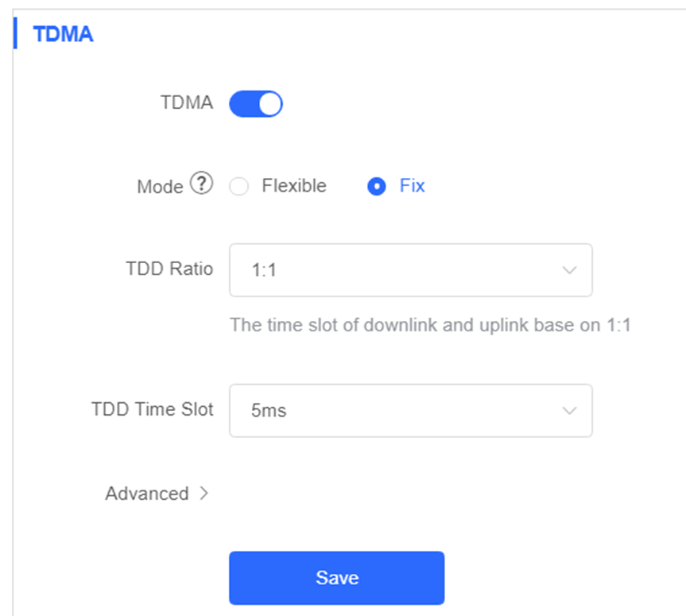Expand the Advanced settings section

pyautogui.click(x=157, y=494)
